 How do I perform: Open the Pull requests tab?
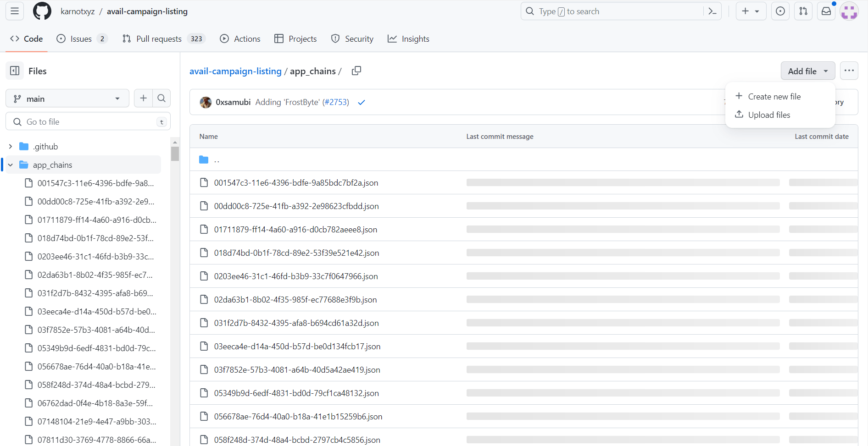coord(164,39)
